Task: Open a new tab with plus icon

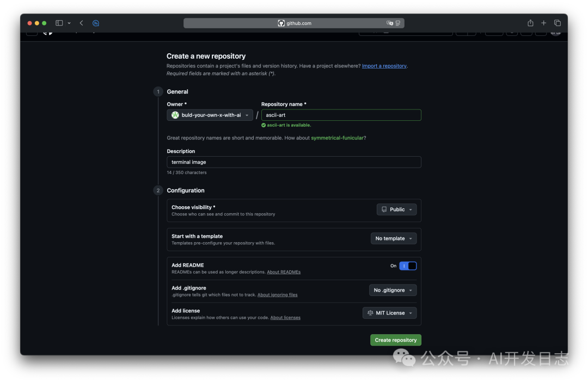Action: tap(543, 23)
